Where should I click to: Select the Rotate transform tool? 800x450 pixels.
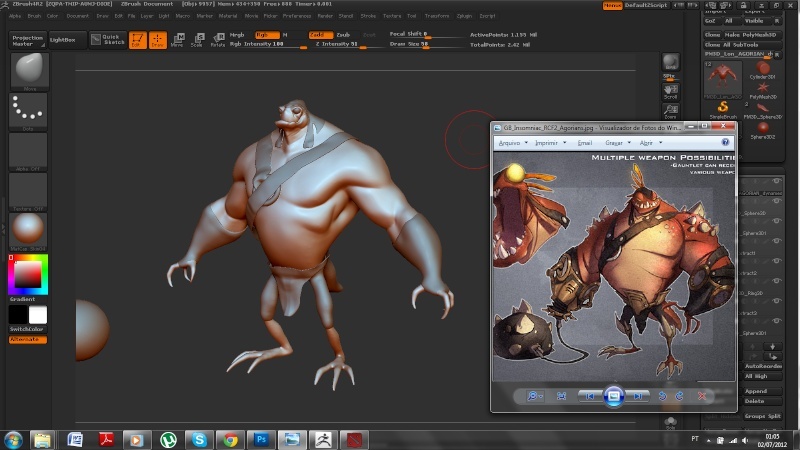click(218, 40)
